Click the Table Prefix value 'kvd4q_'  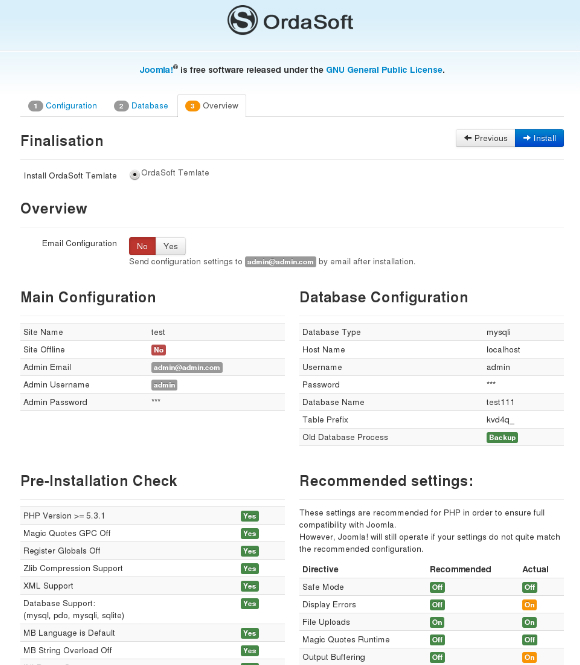point(500,420)
